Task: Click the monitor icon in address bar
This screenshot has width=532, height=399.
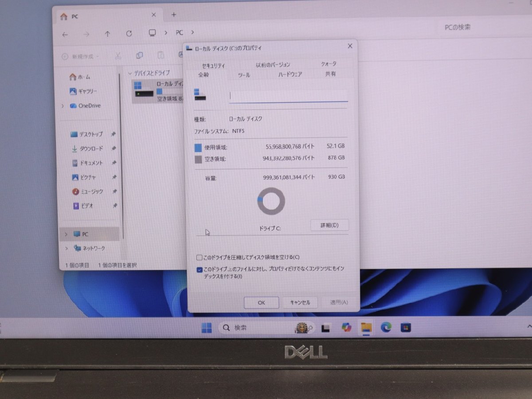Action: tap(152, 33)
